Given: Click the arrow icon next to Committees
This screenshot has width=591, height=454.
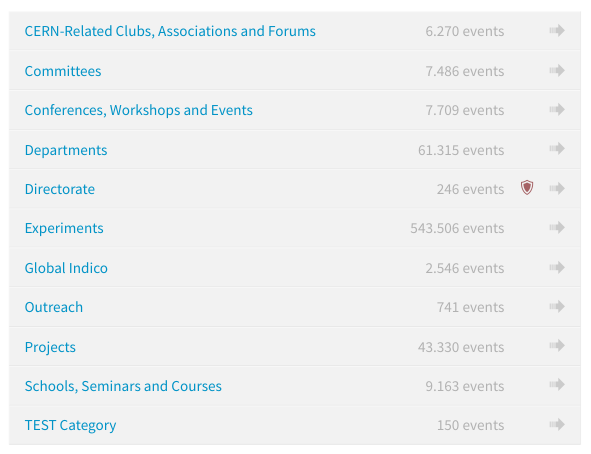Looking at the screenshot, I should tap(557, 70).
